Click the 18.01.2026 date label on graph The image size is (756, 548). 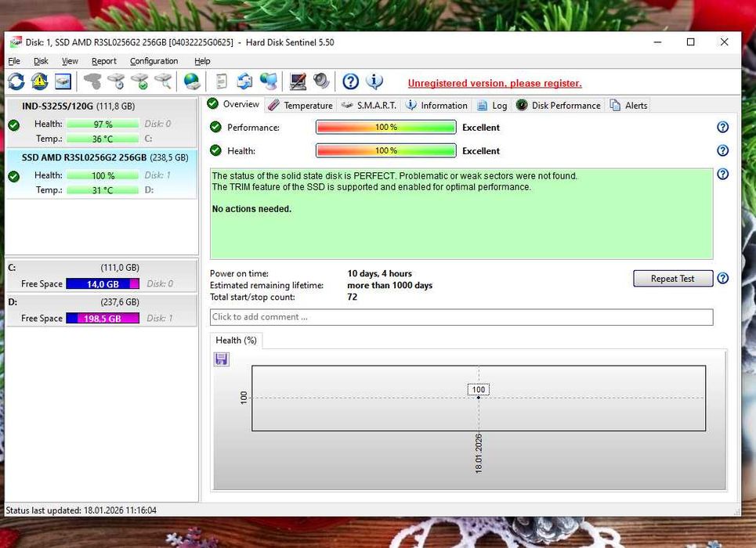pyautogui.click(x=479, y=453)
